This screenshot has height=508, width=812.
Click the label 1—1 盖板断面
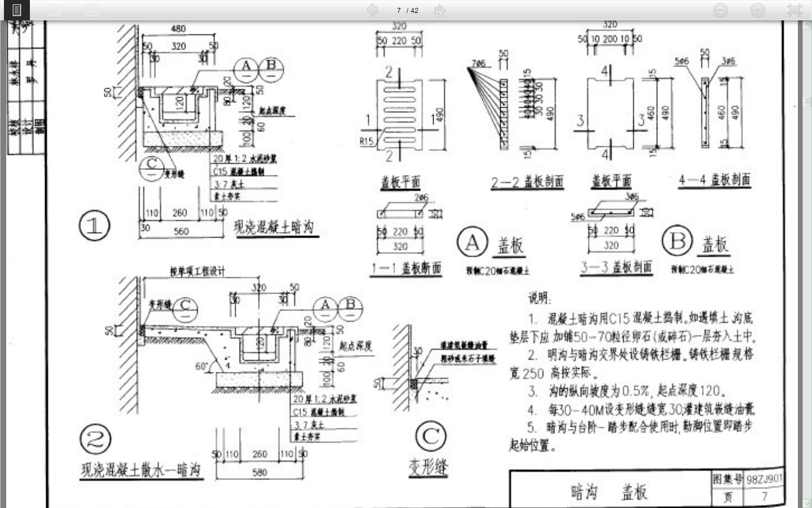coord(406,268)
